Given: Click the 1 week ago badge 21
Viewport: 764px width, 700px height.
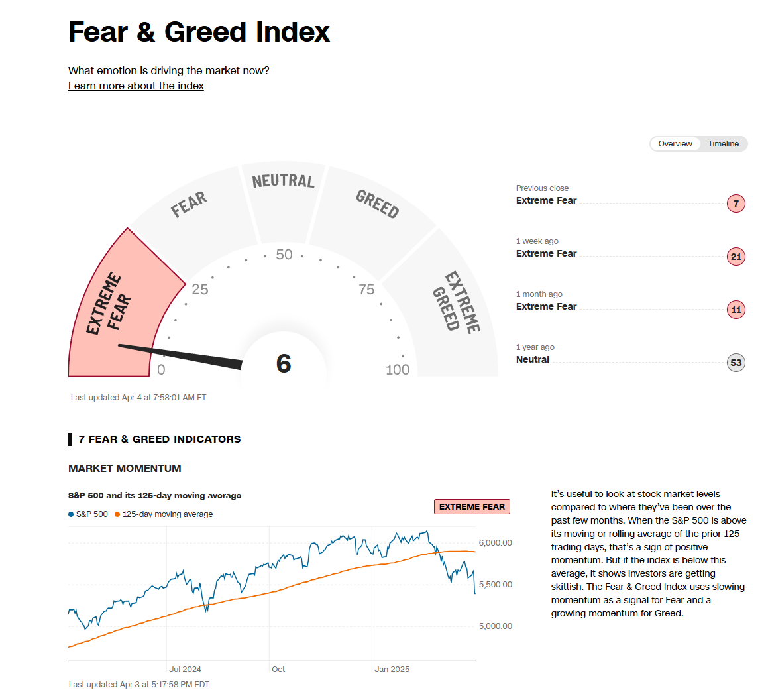Looking at the screenshot, I should [x=736, y=257].
